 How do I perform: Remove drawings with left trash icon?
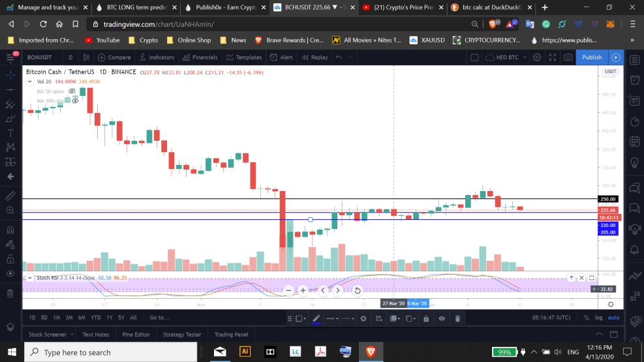click(x=10, y=294)
